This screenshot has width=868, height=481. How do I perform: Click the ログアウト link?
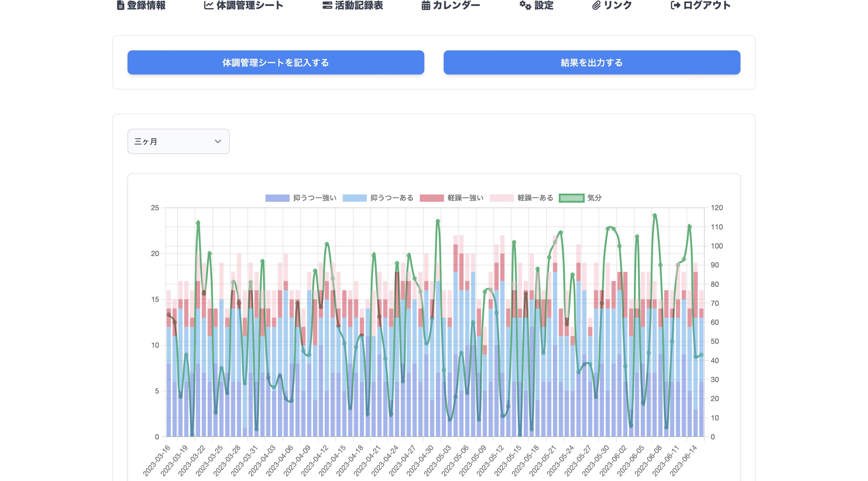[x=700, y=5]
